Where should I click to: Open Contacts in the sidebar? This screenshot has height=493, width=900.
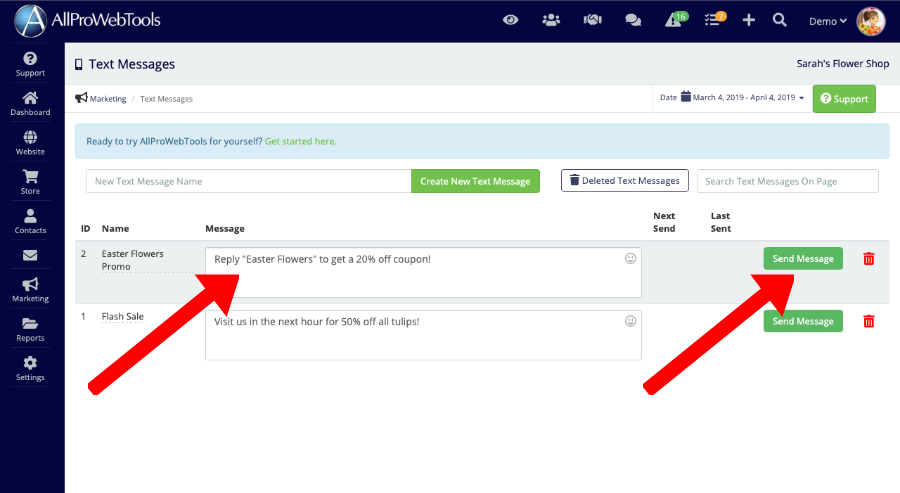click(30, 222)
